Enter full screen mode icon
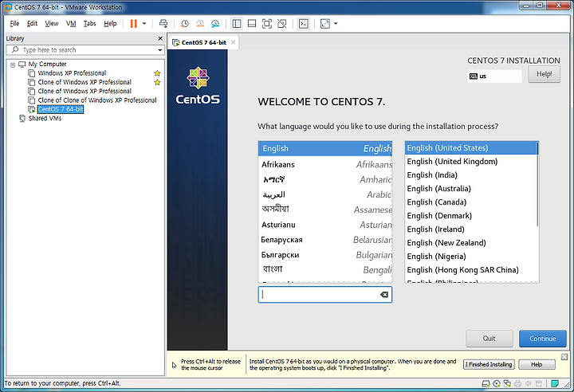This screenshot has width=574, height=392. (x=267, y=24)
